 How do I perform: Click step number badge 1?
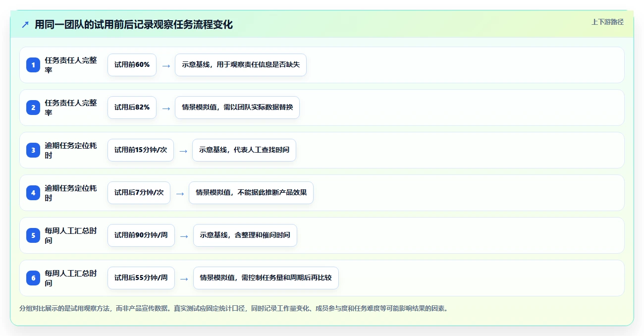tap(33, 65)
